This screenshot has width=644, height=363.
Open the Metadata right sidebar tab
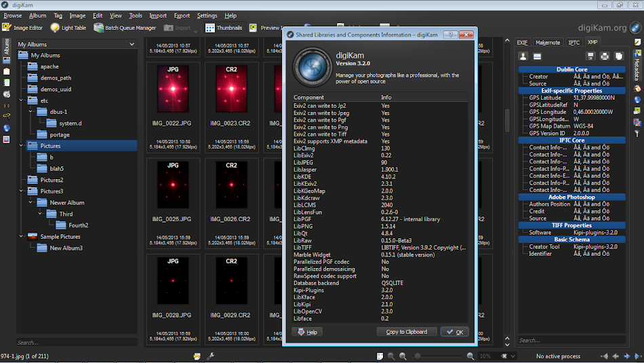point(637,66)
